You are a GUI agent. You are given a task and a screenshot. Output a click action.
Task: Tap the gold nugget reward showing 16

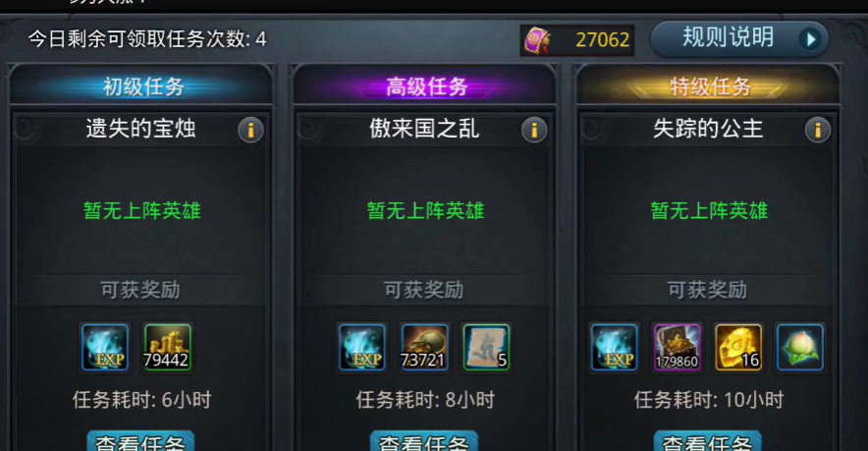(x=738, y=348)
